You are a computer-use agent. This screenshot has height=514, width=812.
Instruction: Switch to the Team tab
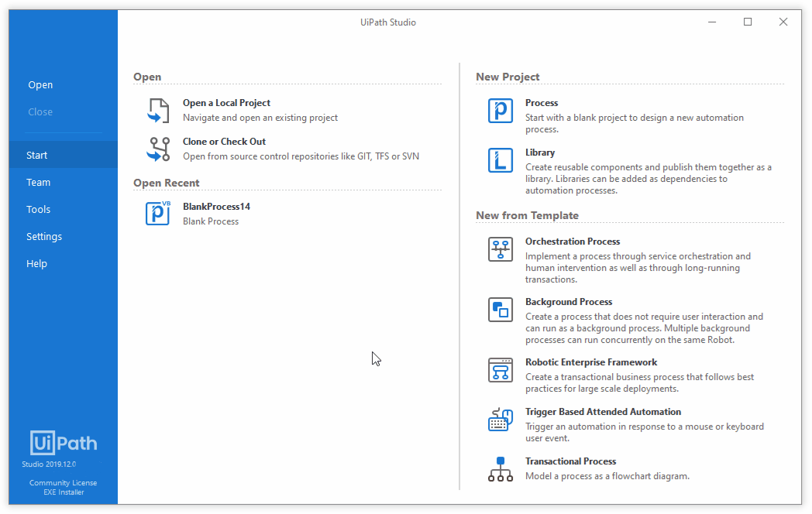point(64,182)
